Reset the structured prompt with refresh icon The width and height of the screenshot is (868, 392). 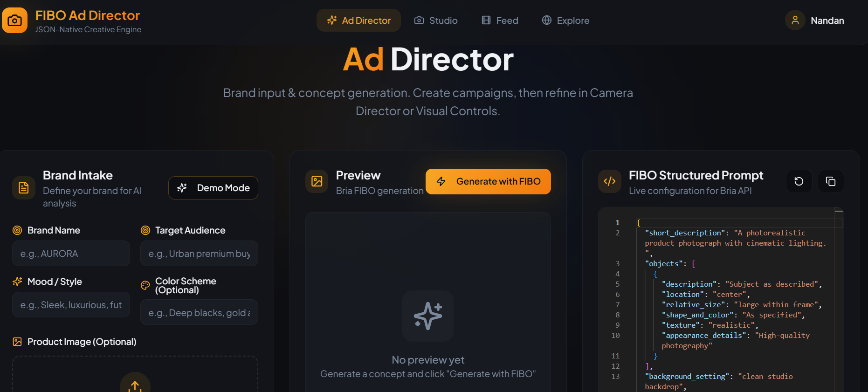pos(799,181)
